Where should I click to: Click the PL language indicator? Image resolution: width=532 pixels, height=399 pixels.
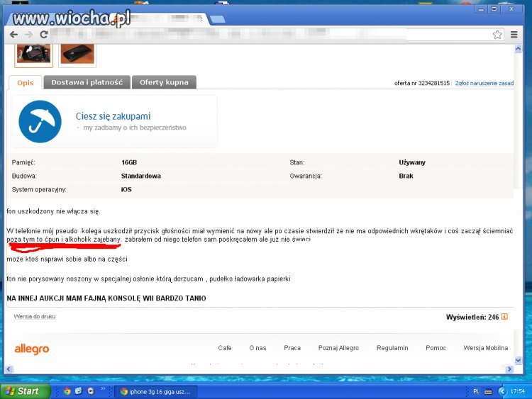pos(476,391)
